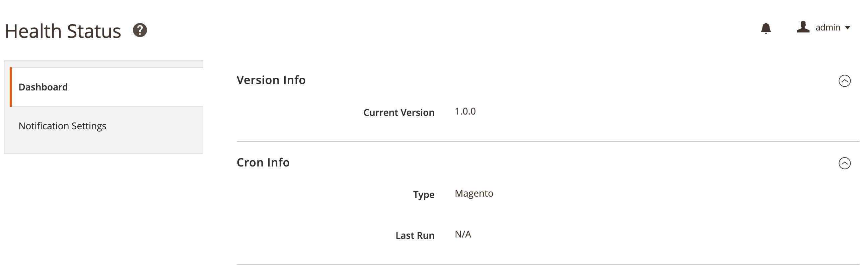This screenshot has width=868, height=272.
Task: Select the Dashboard sidebar item
Action: click(43, 87)
